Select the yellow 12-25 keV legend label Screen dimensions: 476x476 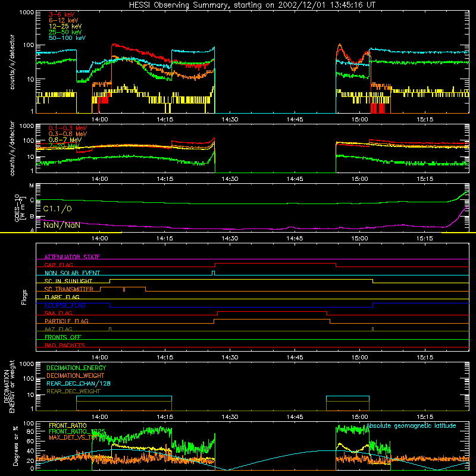click(65, 26)
